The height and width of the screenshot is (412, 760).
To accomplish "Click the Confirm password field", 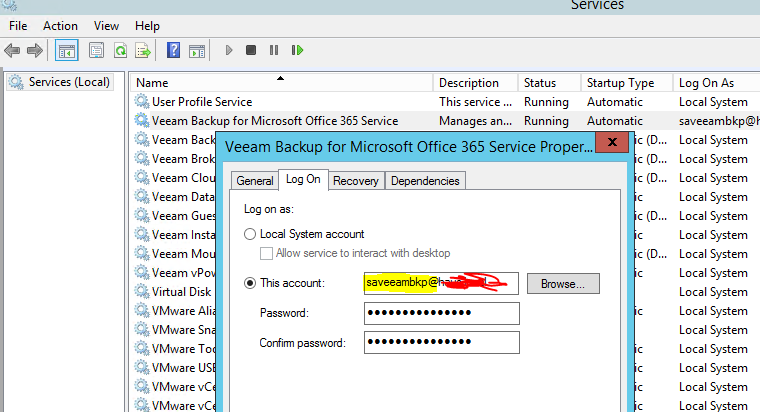I will tap(441, 343).
